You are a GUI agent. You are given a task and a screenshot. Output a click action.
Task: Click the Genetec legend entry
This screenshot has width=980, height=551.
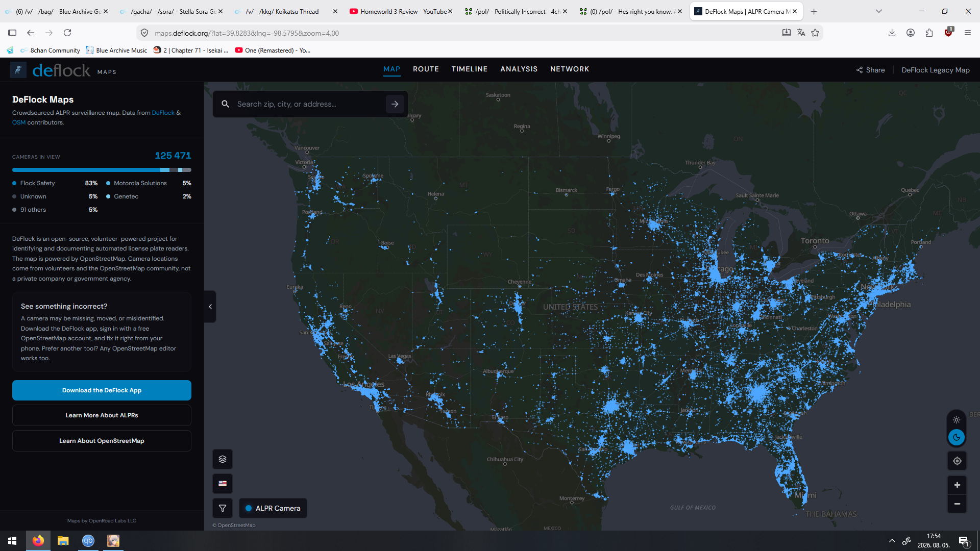149,196
